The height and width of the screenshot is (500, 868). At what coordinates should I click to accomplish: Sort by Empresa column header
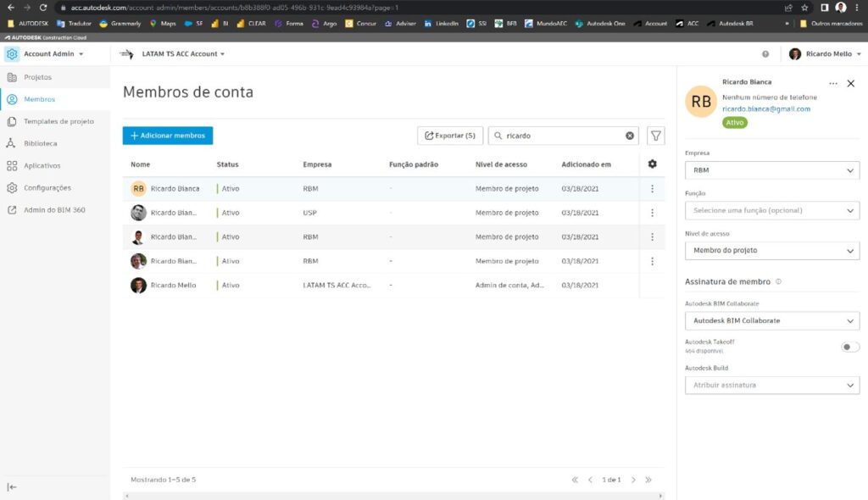pyautogui.click(x=317, y=164)
